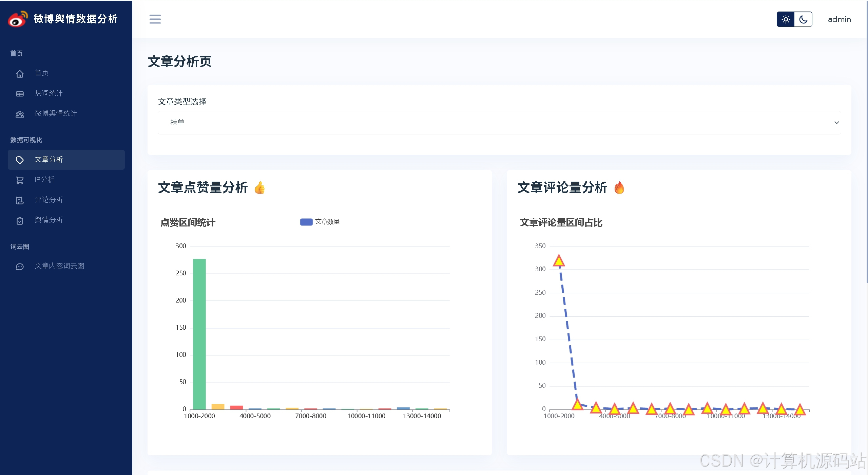Viewport: 868px width, 475px height.
Task: Open 舆情分析 sidebar menu item
Action: pyautogui.click(x=49, y=220)
